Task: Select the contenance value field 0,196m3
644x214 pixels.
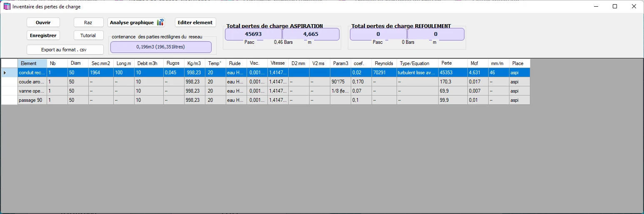Action: 161,47
